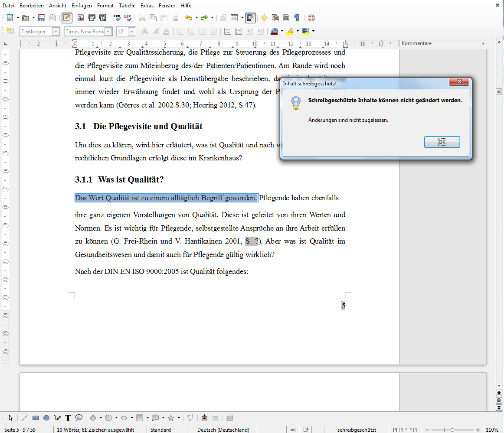
Task: Toggle Nonprinting Characters pilcrow icon
Action: pos(297,18)
